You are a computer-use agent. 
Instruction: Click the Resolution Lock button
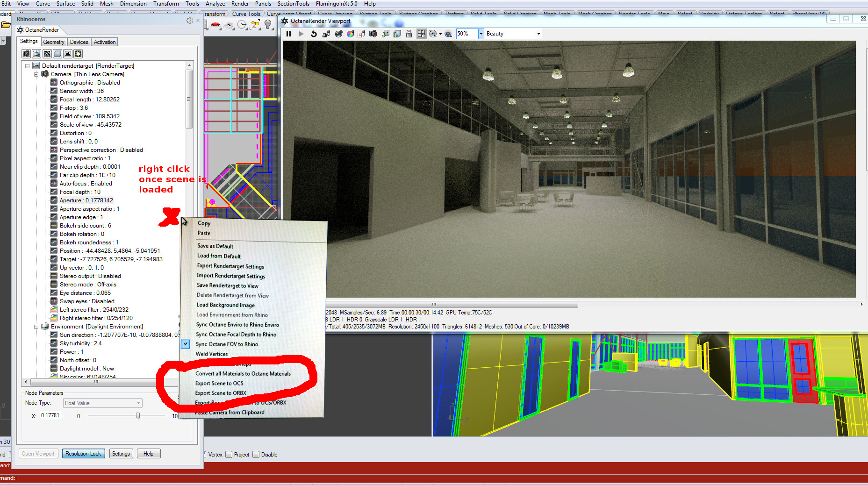pyautogui.click(x=83, y=454)
